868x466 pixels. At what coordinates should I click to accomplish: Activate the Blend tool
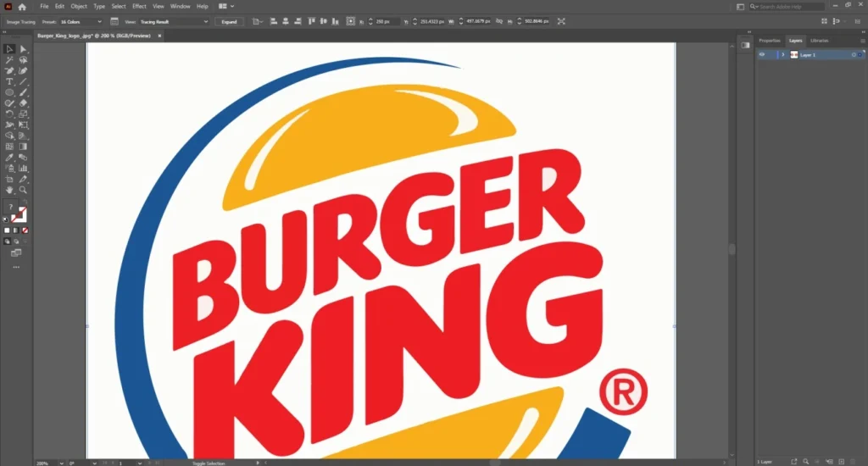click(23, 158)
